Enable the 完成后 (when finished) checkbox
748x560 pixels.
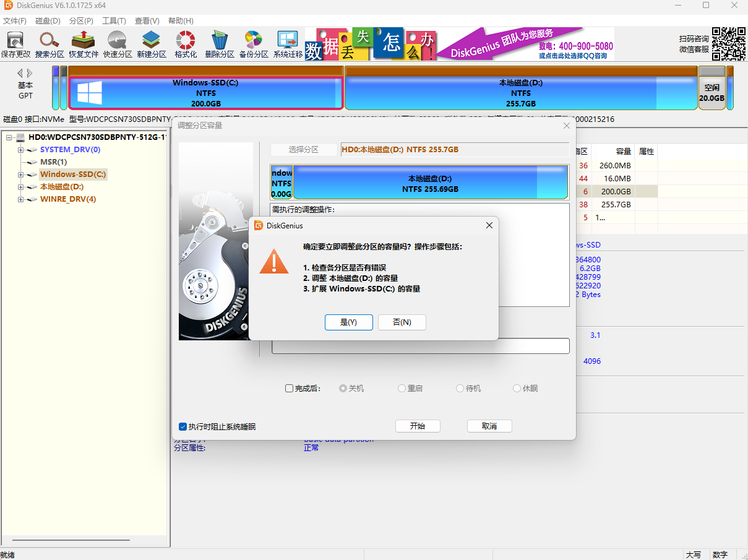(x=289, y=389)
